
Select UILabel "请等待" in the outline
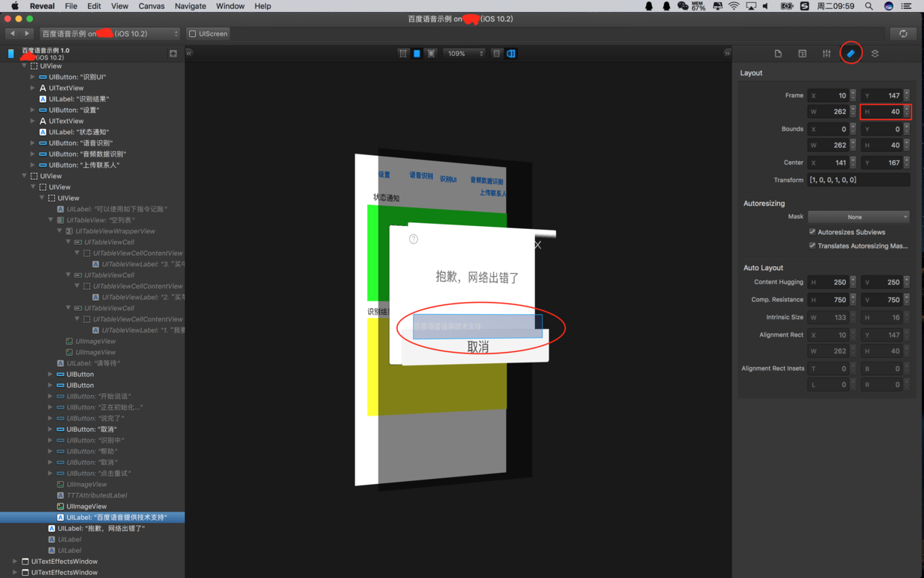pyautogui.click(x=92, y=363)
